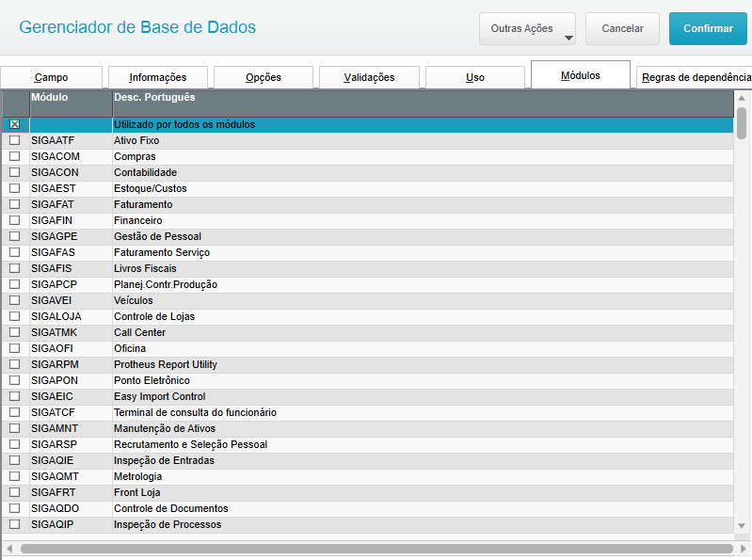The width and height of the screenshot is (752, 560).
Task: Uncheck the 'Utilizado por todos os módulos' checkbox
Action: pos(15,124)
